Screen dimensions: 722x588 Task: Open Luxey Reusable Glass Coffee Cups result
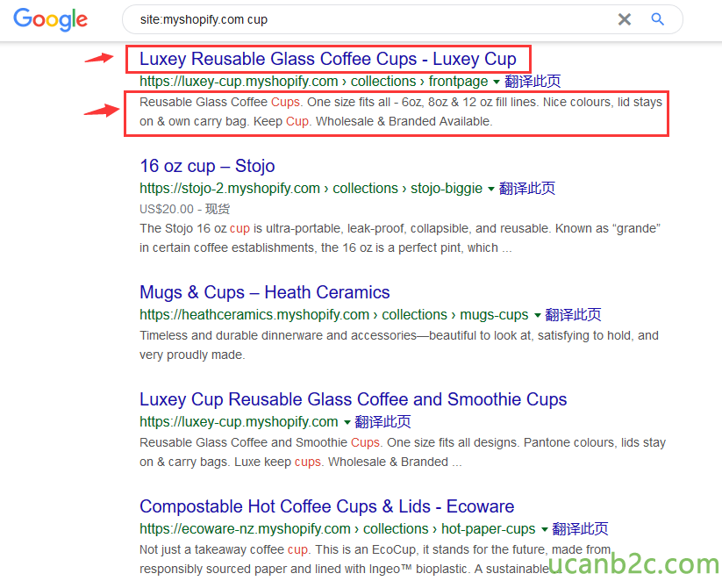[328, 59]
